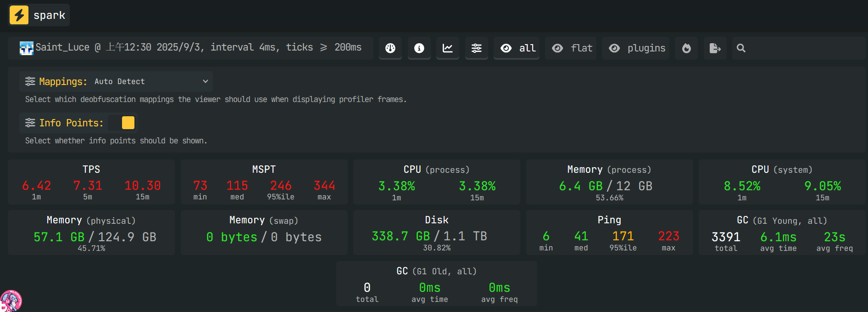Click the Saint_Luce player avatar
This screenshot has height=312, width=868.
(x=26, y=48)
